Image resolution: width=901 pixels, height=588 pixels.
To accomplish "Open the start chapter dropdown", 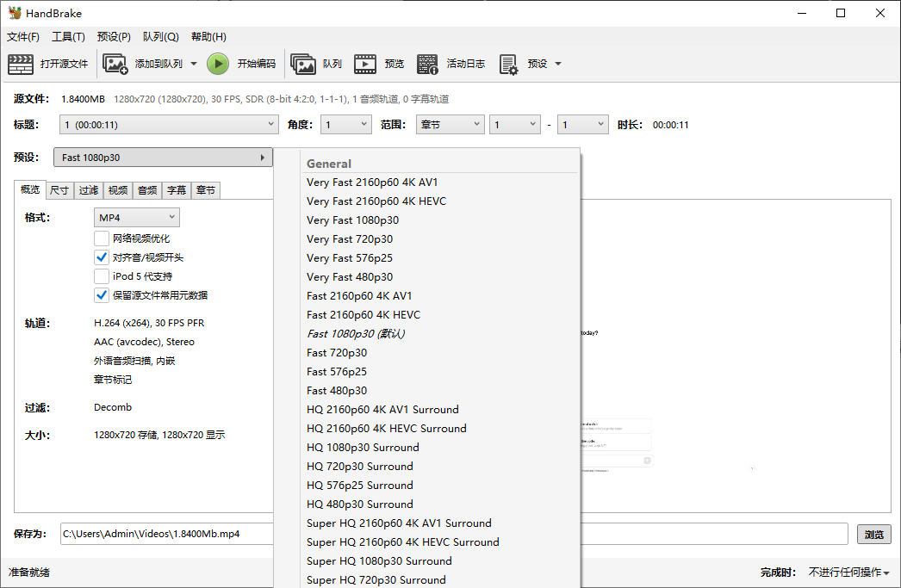I will click(515, 125).
